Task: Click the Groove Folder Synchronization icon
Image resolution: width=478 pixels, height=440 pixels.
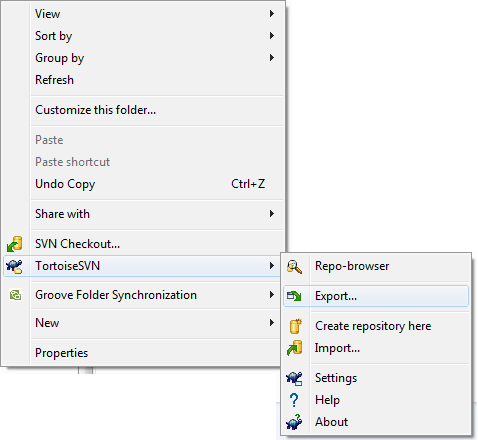Action: point(15,295)
